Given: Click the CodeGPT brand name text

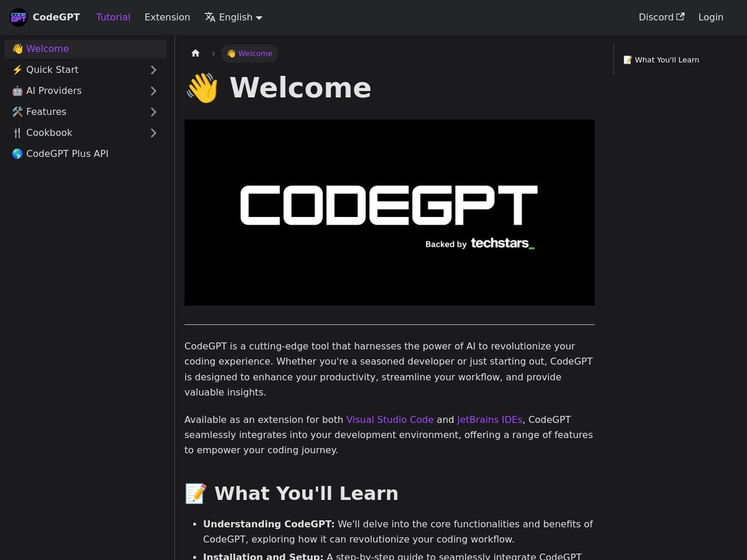Looking at the screenshot, I should (56, 17).
